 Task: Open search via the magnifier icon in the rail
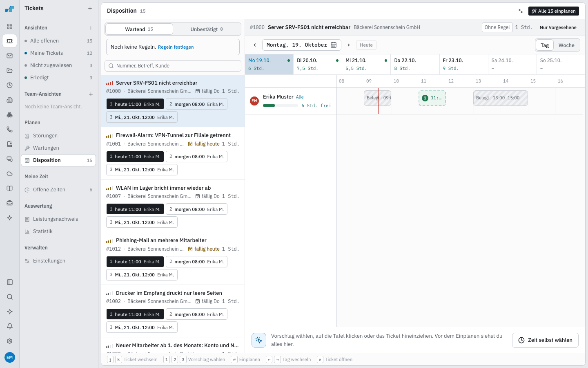10,297
